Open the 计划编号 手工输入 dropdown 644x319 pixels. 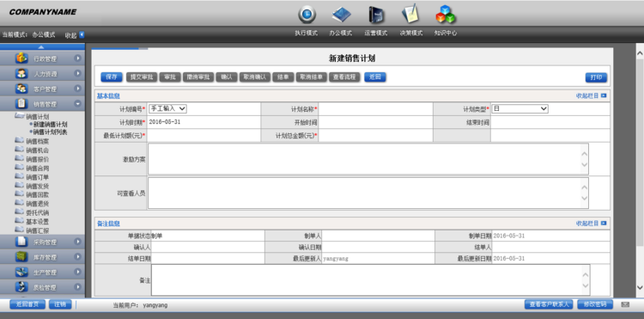[x=167, y=108]
